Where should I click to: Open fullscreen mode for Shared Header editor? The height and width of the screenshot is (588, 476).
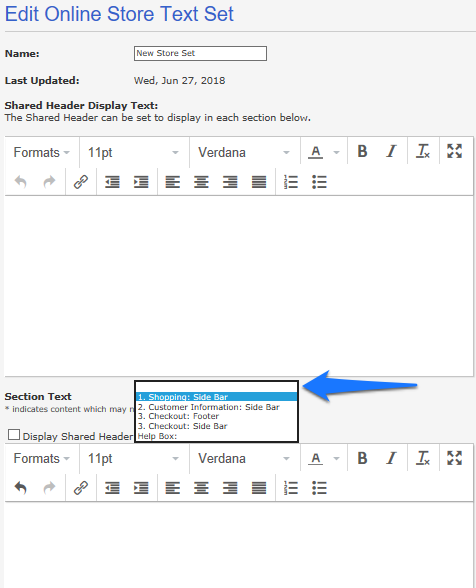454,152
